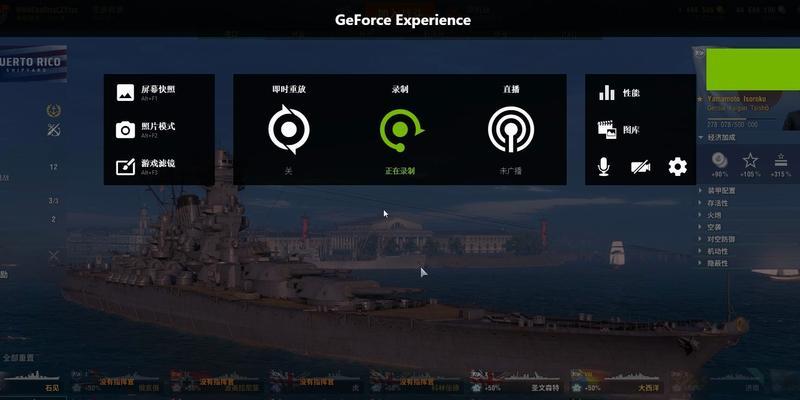Click the 正在录制 status label
800x400 pixels.
click(400, 171)
